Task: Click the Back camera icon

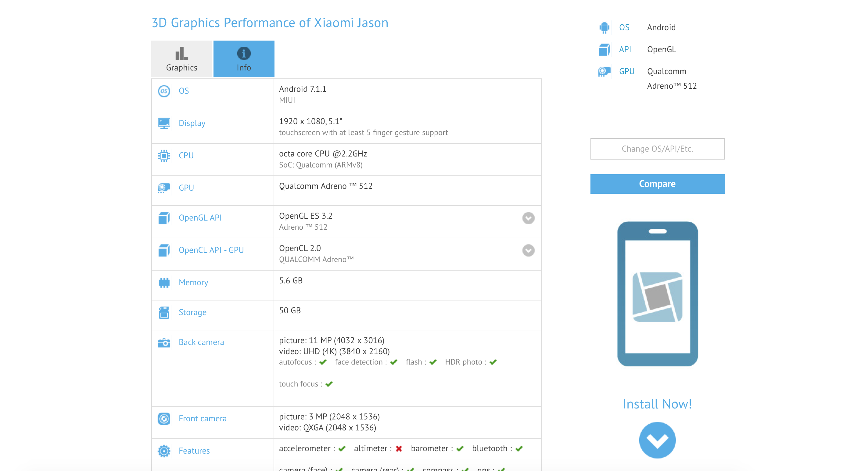Action: (164, 343)
